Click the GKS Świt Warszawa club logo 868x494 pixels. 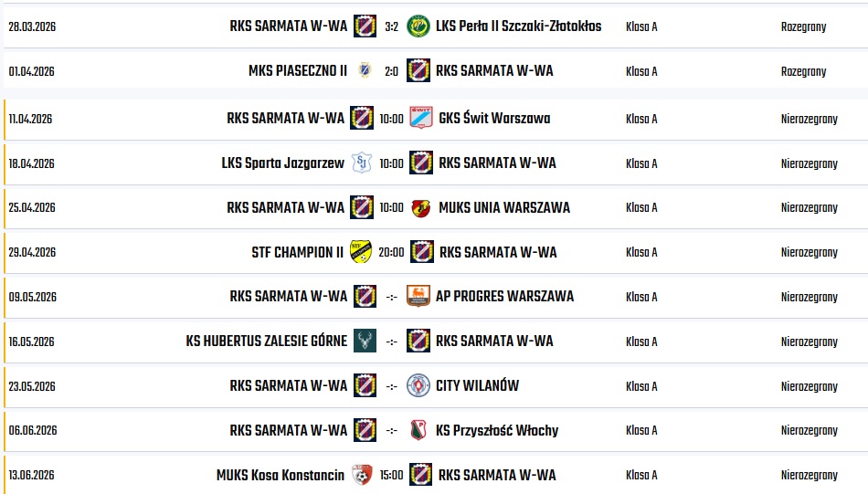pos(420,118)
